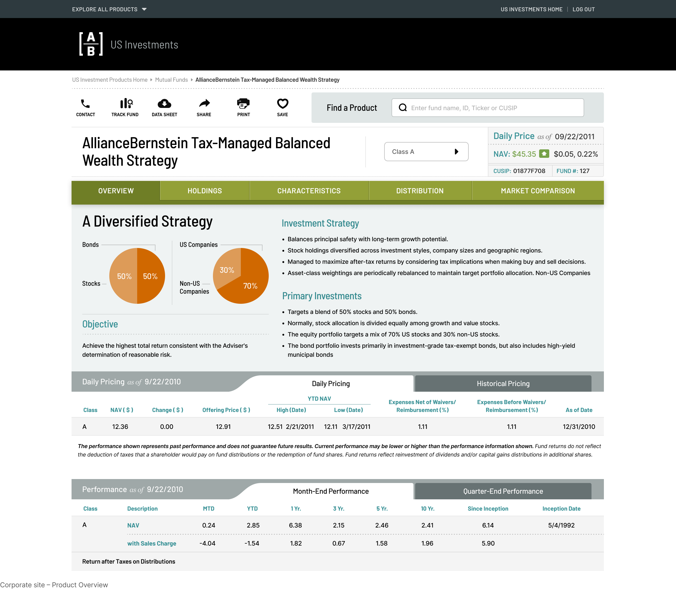Open Mutual Funds breadcrumb link
676x616 pixels.
171,80
